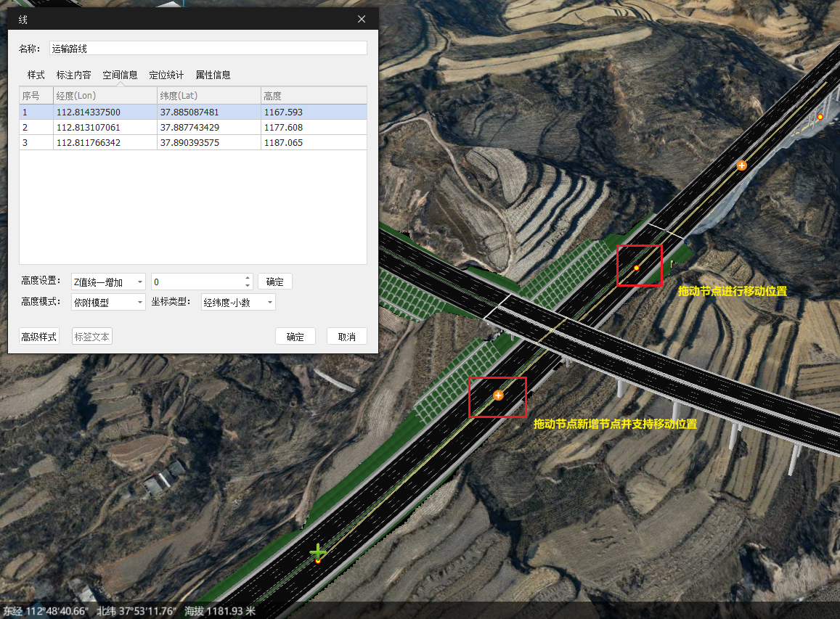The width and height of the screenshot is (840, 619).
Task: Click the orange plus node inside the red box
Action: click(498, 395)
